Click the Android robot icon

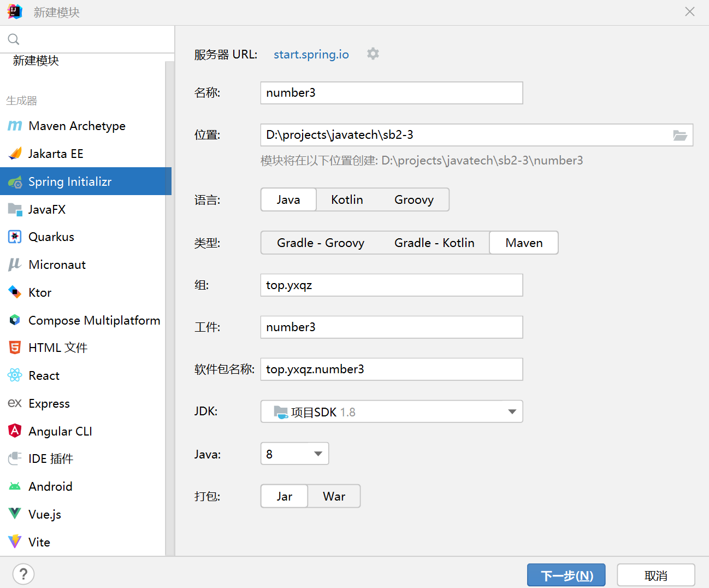point(15,486)
